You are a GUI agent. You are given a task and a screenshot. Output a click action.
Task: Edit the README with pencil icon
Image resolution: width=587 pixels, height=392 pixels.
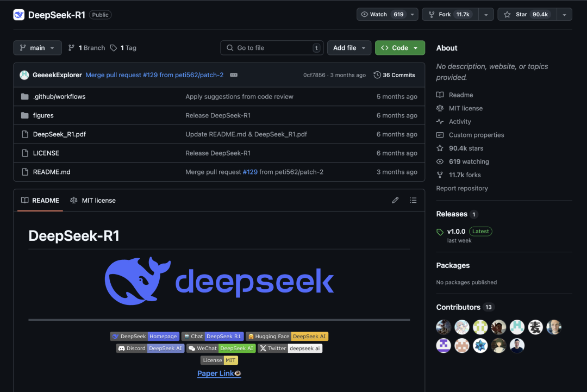tap(395, 200)
